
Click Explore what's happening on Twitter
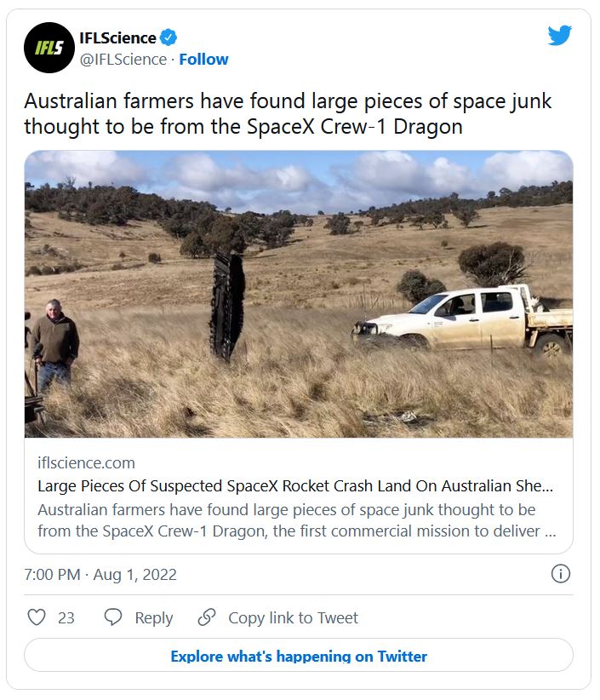299,655
